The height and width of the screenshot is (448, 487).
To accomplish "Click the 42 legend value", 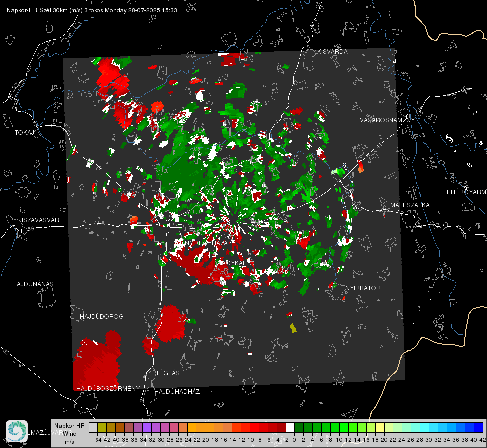I will pos(482,440).
